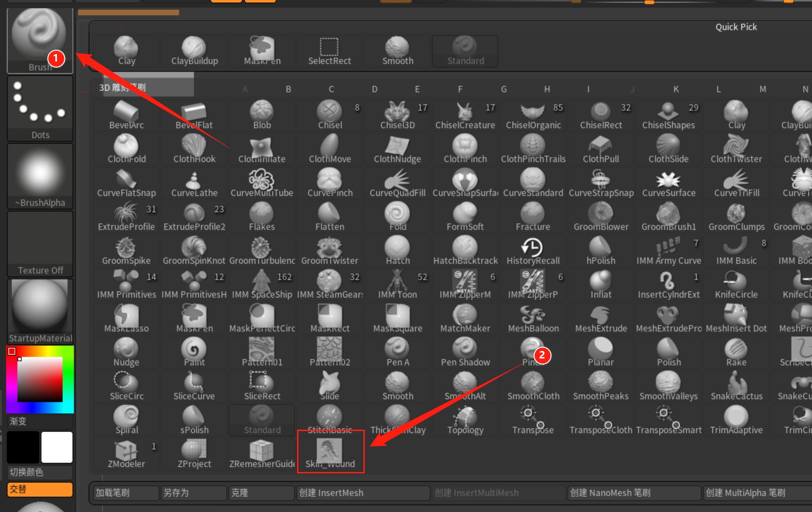
Task: Select the MaskLasso brush
Action: tap(127, 319)
